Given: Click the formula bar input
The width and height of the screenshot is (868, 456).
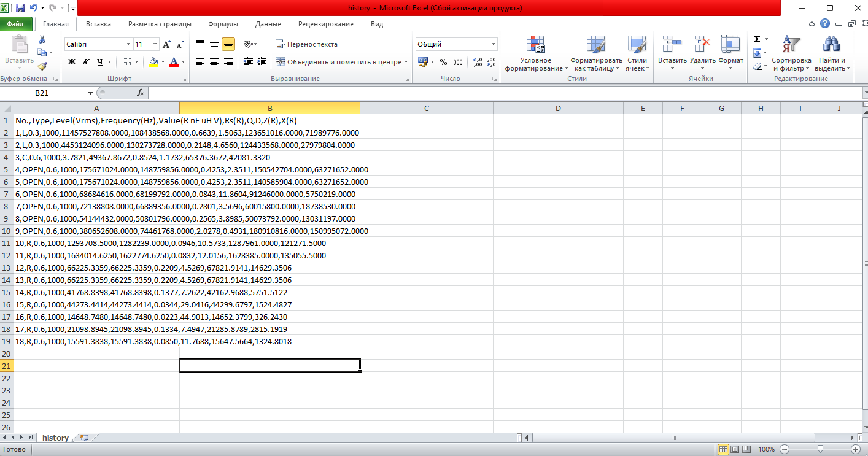Looking at the screenshot, I should (505, 93).
